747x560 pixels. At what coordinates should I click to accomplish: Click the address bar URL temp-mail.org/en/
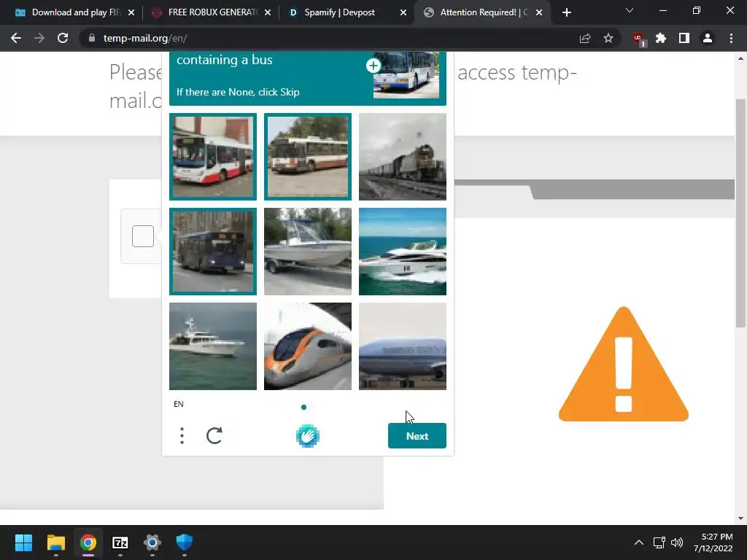pyautogui.click(x=145, y=38)
